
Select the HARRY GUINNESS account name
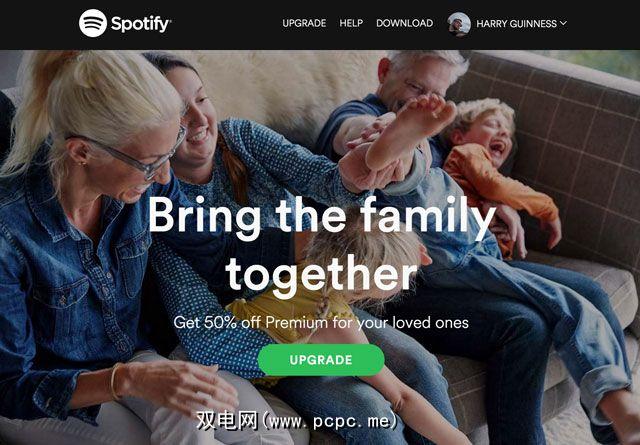pyautogui.click(x=516, y=24)
